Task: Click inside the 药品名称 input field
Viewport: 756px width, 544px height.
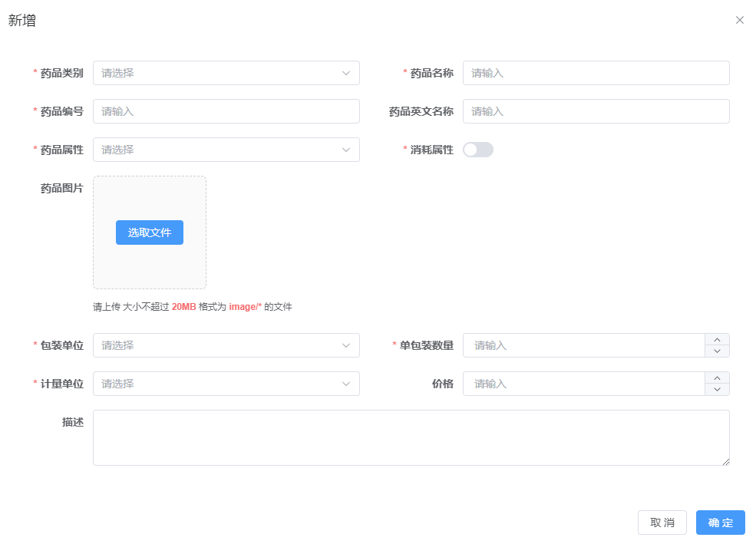Action: [596, 73]
